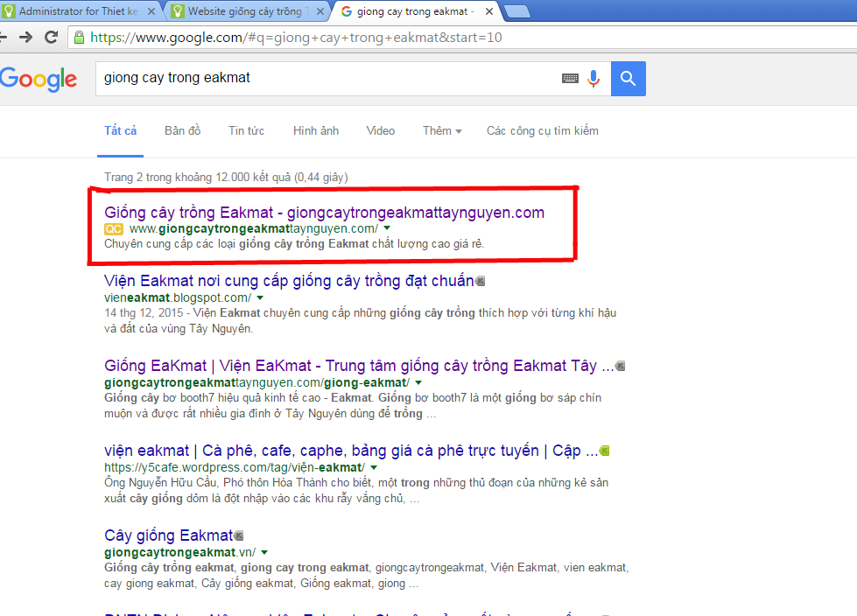The image size is (857, 616).
Task: Click the gray icon after 'đạt chuẩn' title
Action: [x=481, y=281]
